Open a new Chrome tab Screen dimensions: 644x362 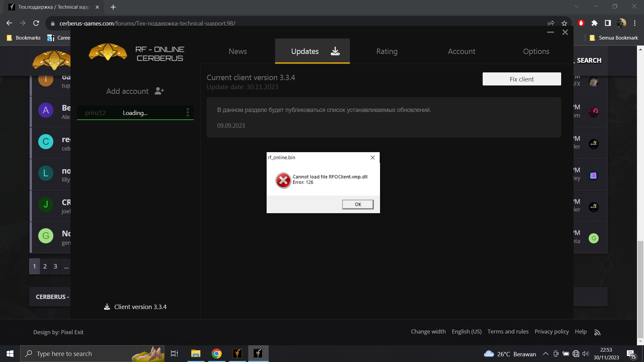[x=113, y=7]
